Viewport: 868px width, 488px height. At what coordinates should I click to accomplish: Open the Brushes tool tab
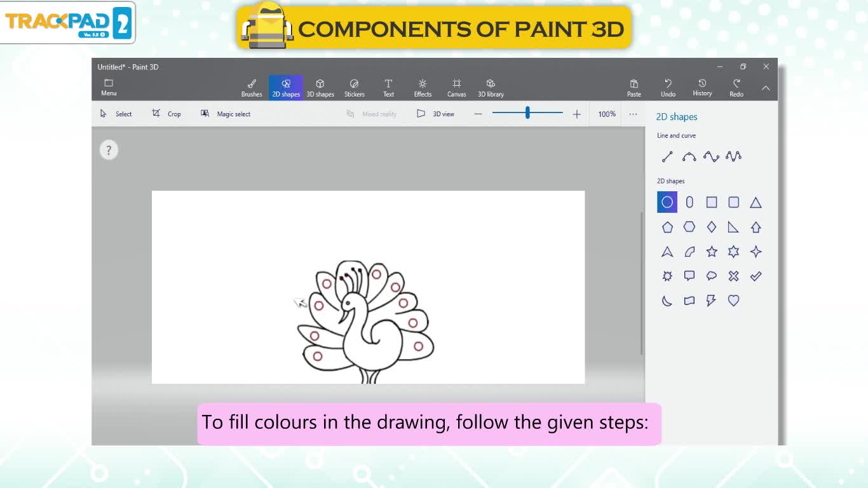click(x=252, y=88)
